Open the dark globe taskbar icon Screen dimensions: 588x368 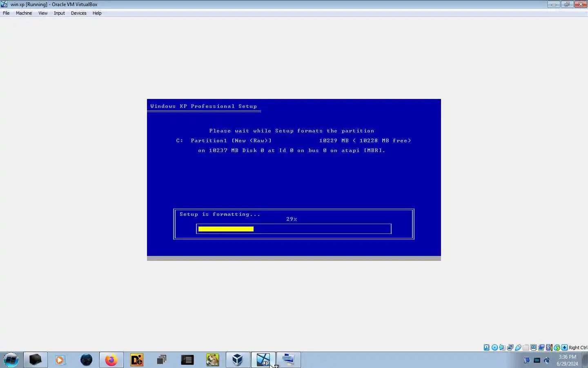(x=86, y=360)
